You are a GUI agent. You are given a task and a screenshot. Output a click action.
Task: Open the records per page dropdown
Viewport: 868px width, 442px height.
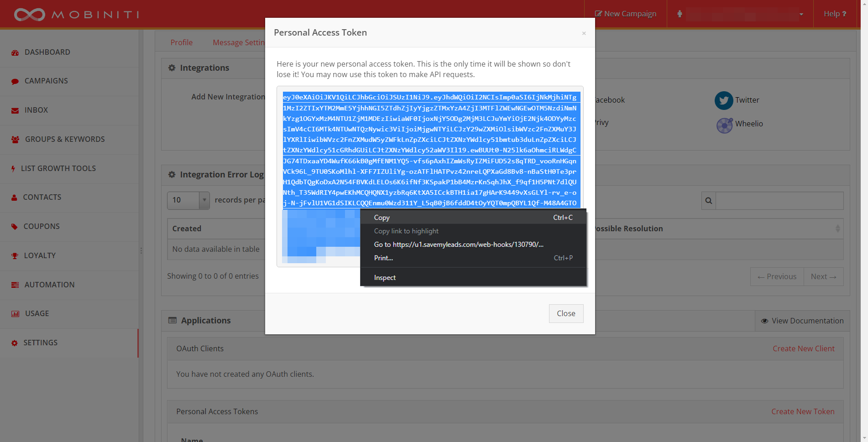coord(188,200)
